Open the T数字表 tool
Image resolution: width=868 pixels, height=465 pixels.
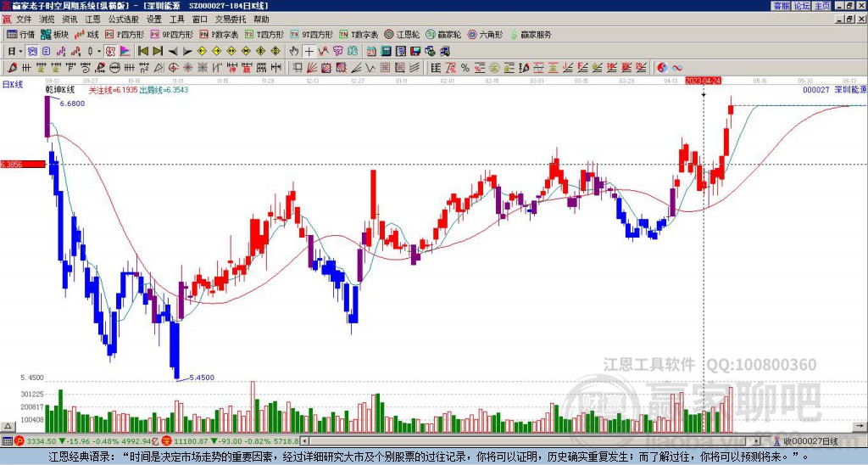click(359, 34)
